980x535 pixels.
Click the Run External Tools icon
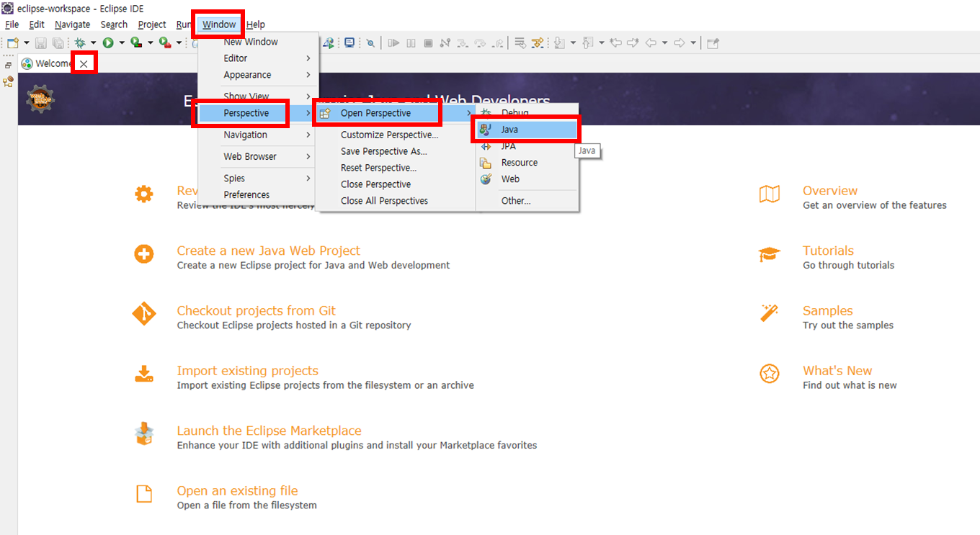point(165,43)
